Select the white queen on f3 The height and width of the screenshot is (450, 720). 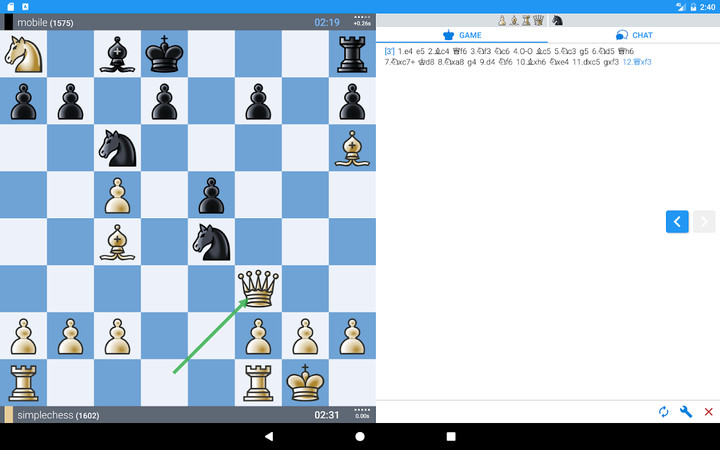coord(258,289)
